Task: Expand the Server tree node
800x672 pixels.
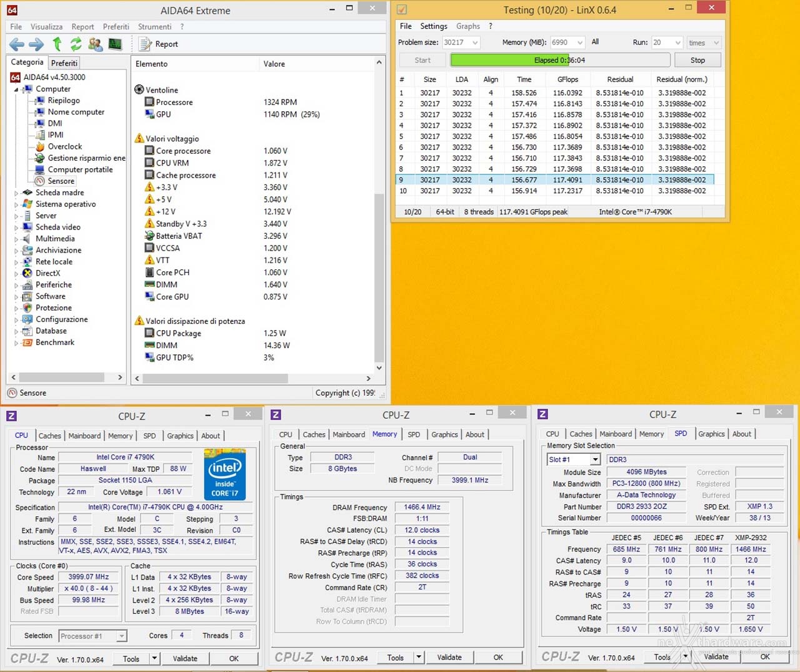Action: click(16, 216)
